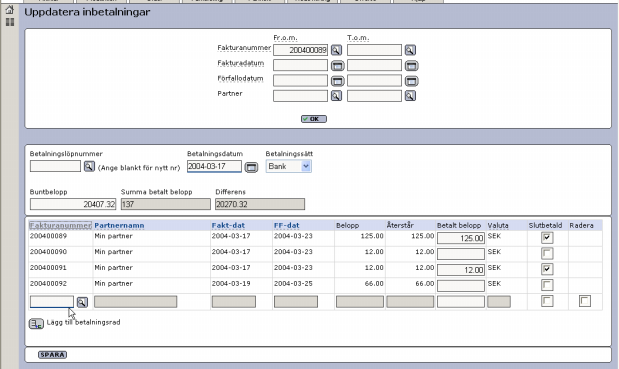619x369 pixels.
Task: Click the Differens value 20270.32
Action: pos(260,204)
